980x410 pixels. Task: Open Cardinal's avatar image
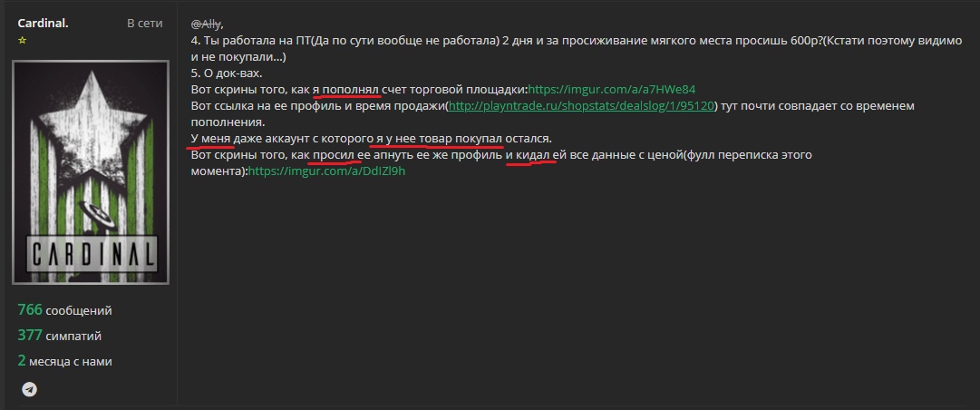point(91,172)
